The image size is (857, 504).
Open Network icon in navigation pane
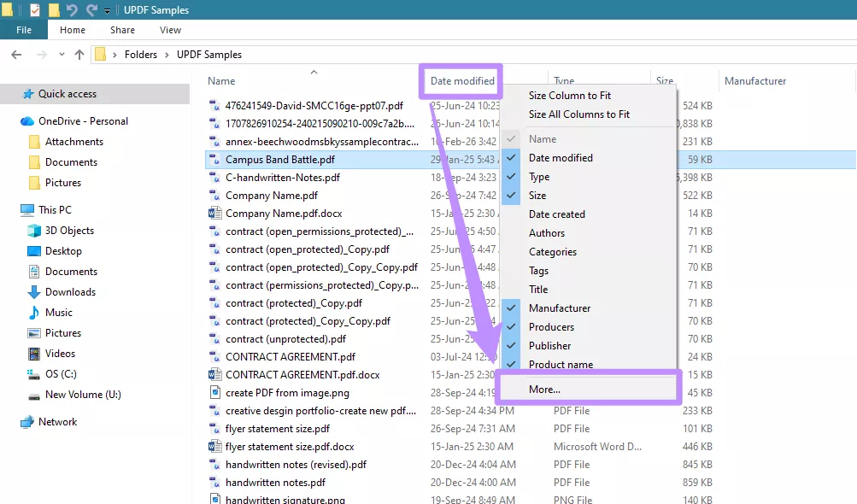tap(27, 422)
